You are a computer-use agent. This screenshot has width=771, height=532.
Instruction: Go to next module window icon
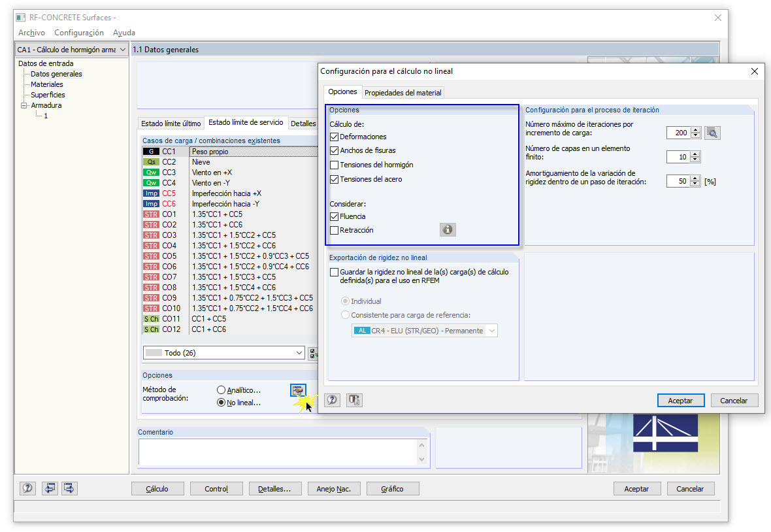69,488
